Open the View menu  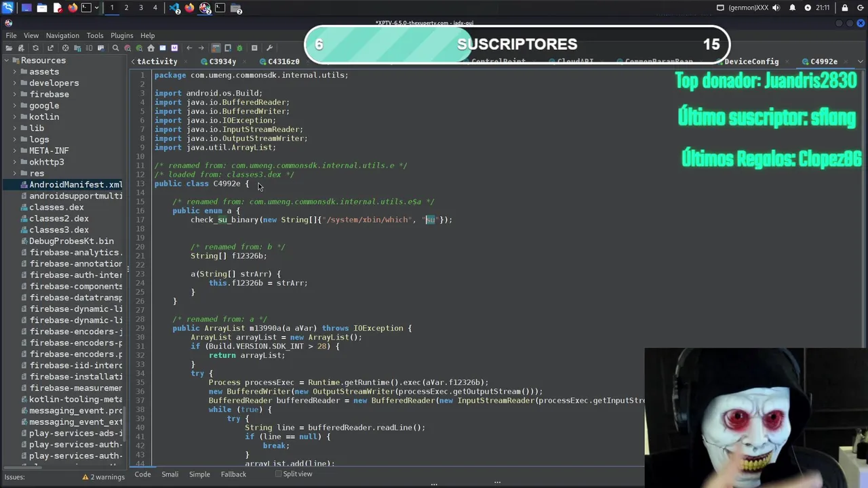pyautogui.click(x=31, y=35)
